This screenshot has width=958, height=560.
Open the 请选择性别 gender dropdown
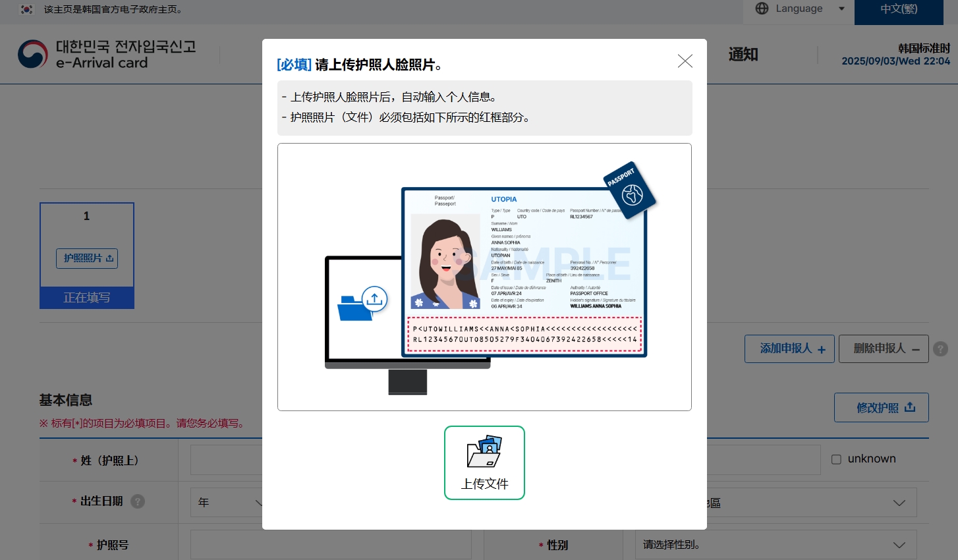pos(775,545)
